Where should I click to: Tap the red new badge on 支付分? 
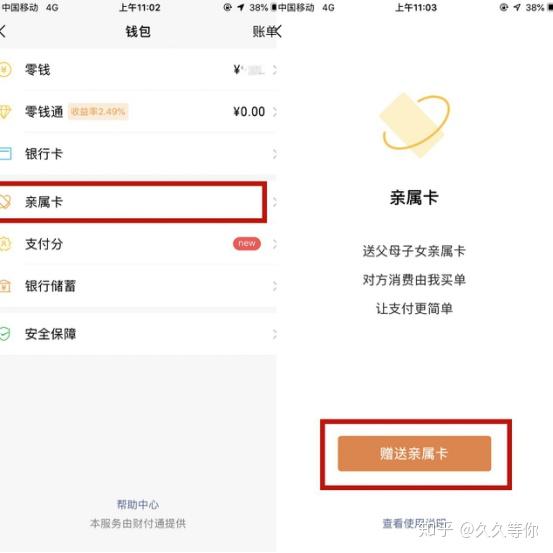(247, 243)
